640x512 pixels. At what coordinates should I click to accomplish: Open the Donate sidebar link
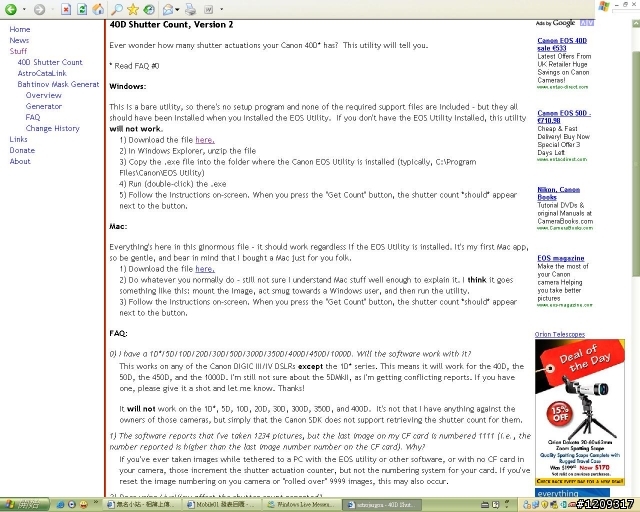22,151
